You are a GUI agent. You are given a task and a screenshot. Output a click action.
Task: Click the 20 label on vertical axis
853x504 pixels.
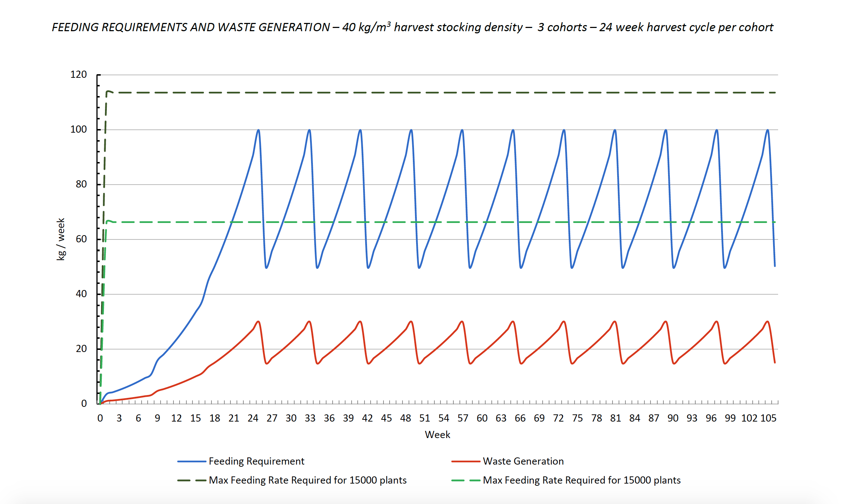coord(81,349)
